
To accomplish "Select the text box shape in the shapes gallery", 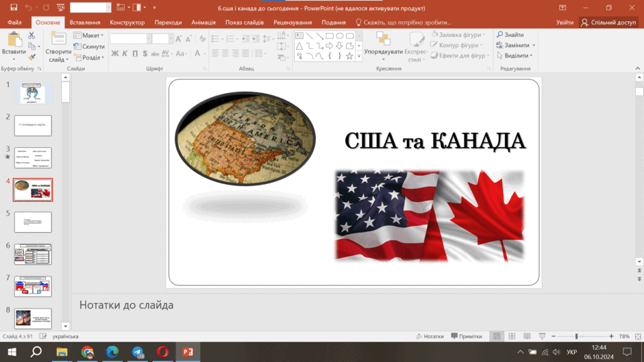I will pyautogui.click(x=299, y=36).
